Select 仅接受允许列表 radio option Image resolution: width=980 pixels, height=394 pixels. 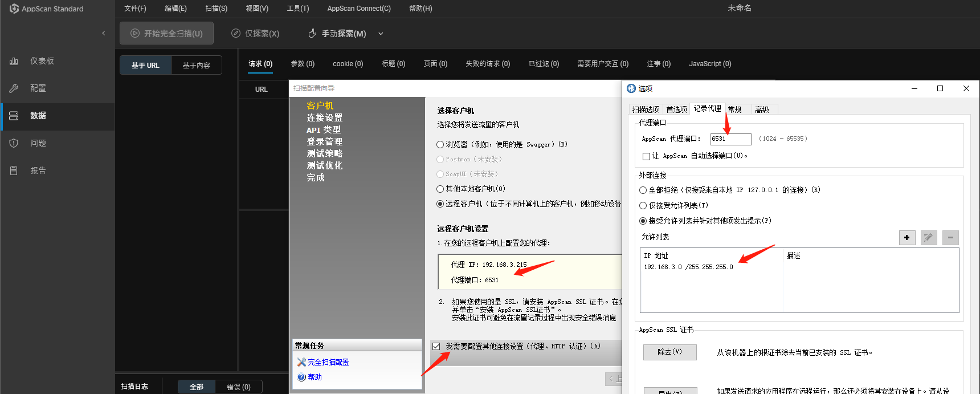click(x=643, y=206)
